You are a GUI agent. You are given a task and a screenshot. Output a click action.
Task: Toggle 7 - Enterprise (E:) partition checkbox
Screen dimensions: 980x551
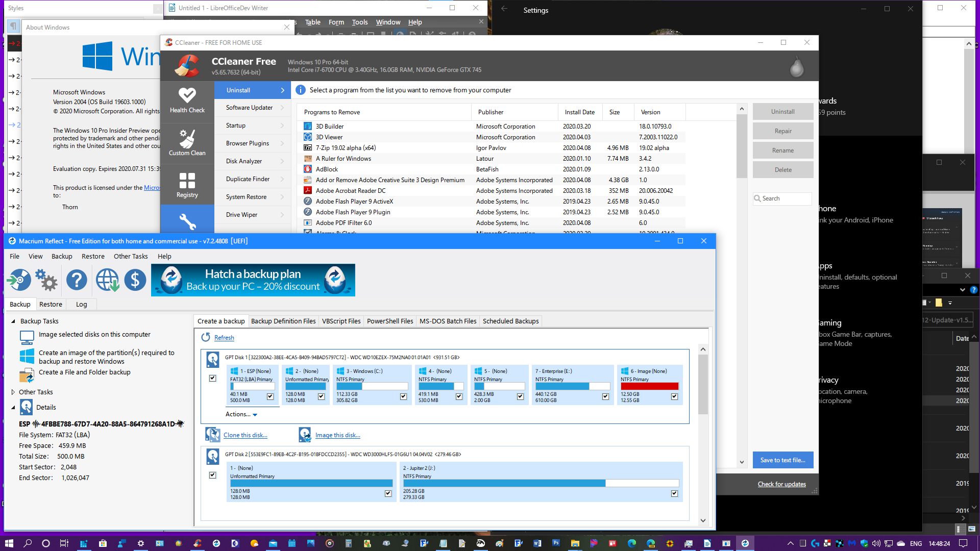[605, 396]
